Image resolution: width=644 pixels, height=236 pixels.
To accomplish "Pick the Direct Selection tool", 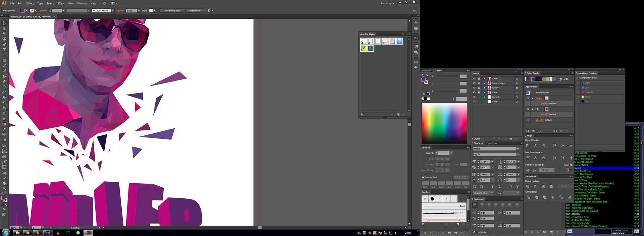I will [4, 28].
